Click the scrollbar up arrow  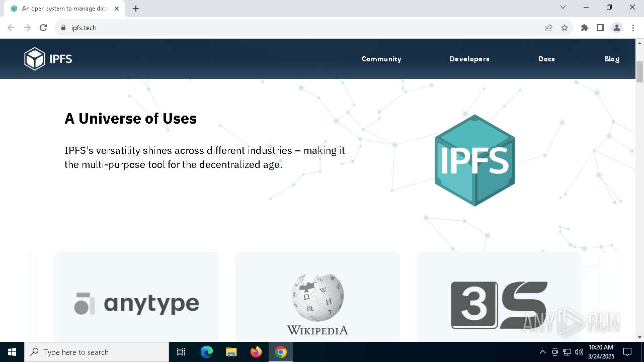tap(639, 43)
